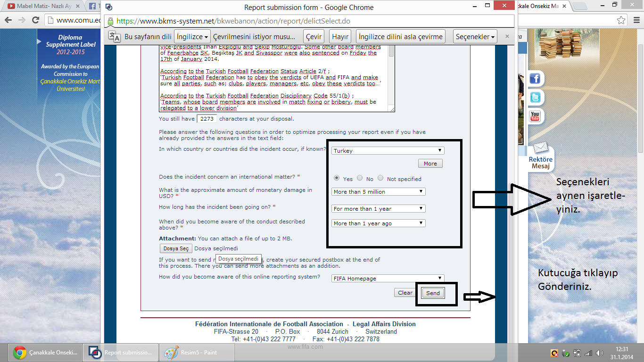Screen dimensions: 644x362
Task: Click the Facebook icon on the university page
Action: (535, 78)
